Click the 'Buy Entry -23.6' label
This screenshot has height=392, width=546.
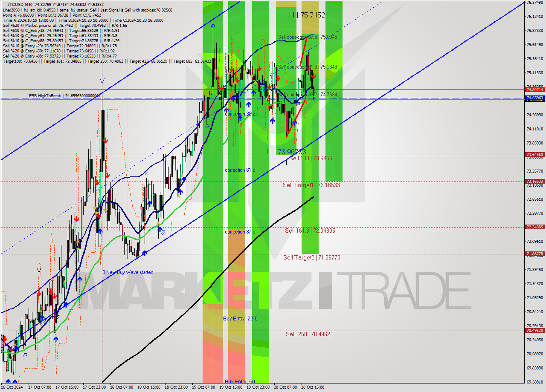(x=240, y=318)
